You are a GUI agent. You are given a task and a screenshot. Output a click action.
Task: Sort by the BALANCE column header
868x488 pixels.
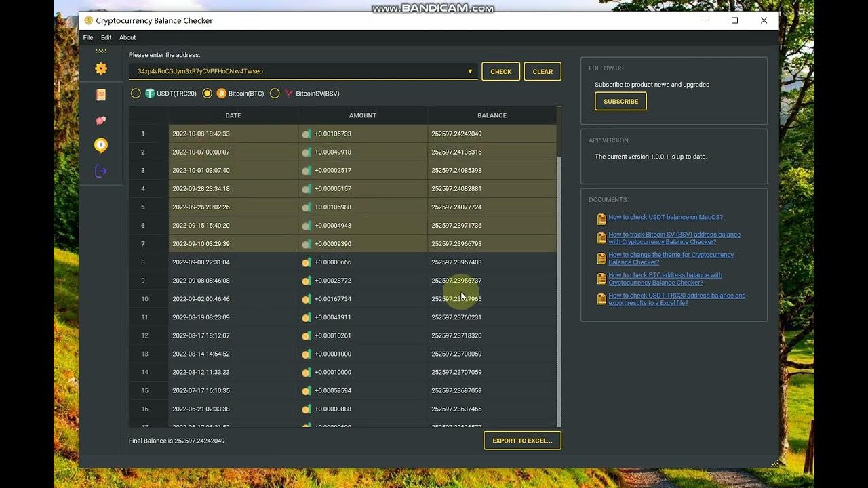pos(492,115)
